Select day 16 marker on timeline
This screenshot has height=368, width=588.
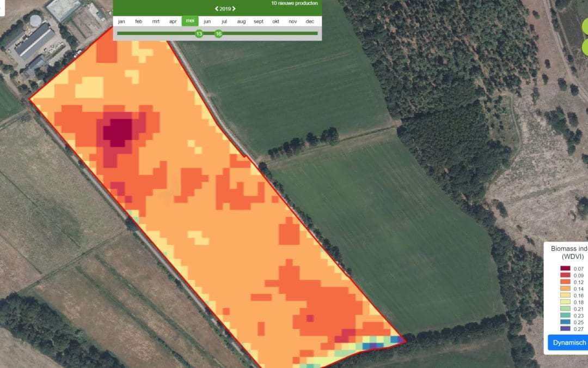point(218,34)
